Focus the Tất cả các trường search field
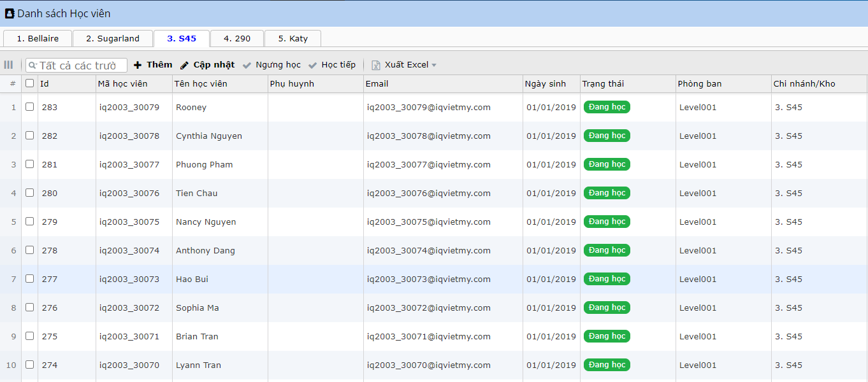This screenshot has width=868, height=382. coord(81,66)
